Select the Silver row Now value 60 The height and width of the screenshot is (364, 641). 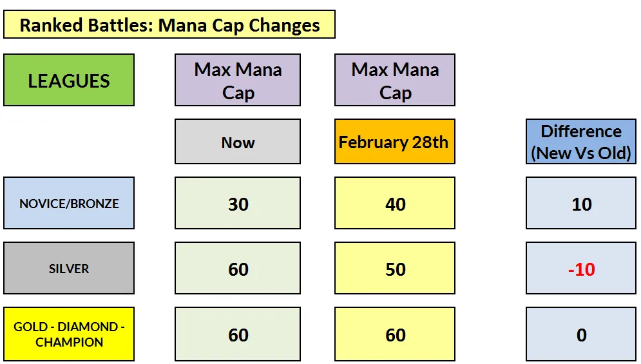click(238, 269)
